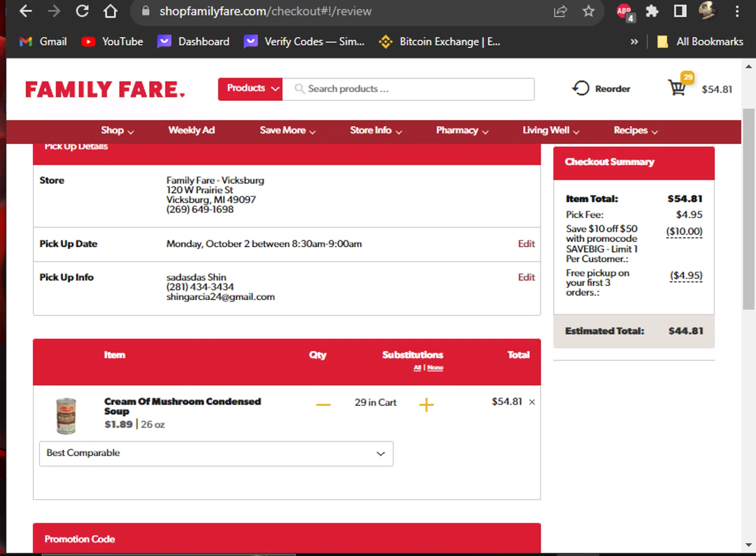Bookmark this page with star icon
The height and width of the screenshot is (556, 756).
click(588, 11)
